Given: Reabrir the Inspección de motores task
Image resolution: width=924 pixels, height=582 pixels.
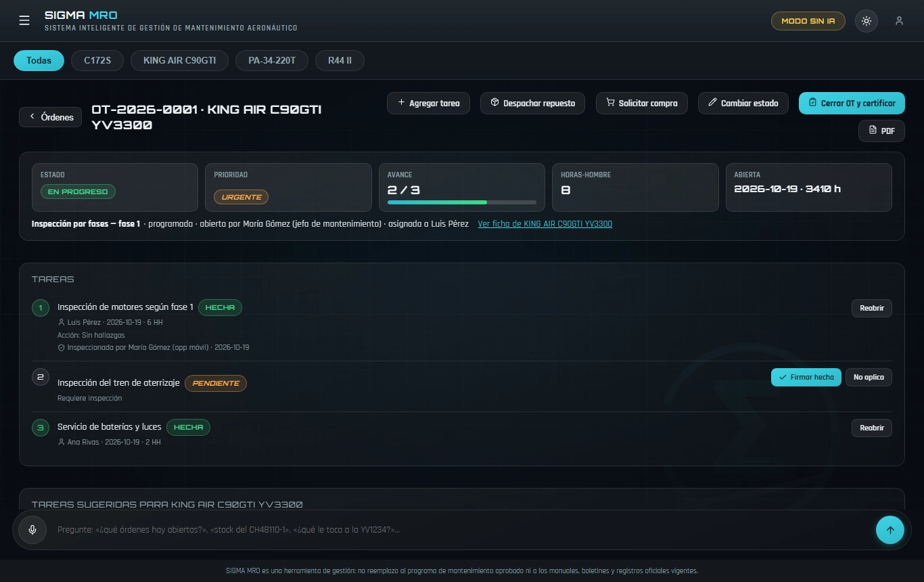Looking at the screenshot, I should coord(872,308).
